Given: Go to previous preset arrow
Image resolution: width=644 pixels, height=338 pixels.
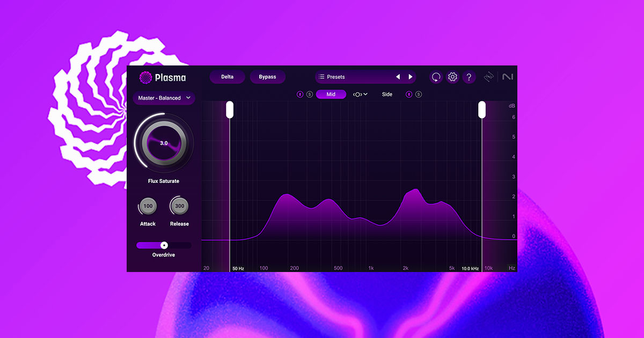Looking at the screenshot, I should [398, 77].
